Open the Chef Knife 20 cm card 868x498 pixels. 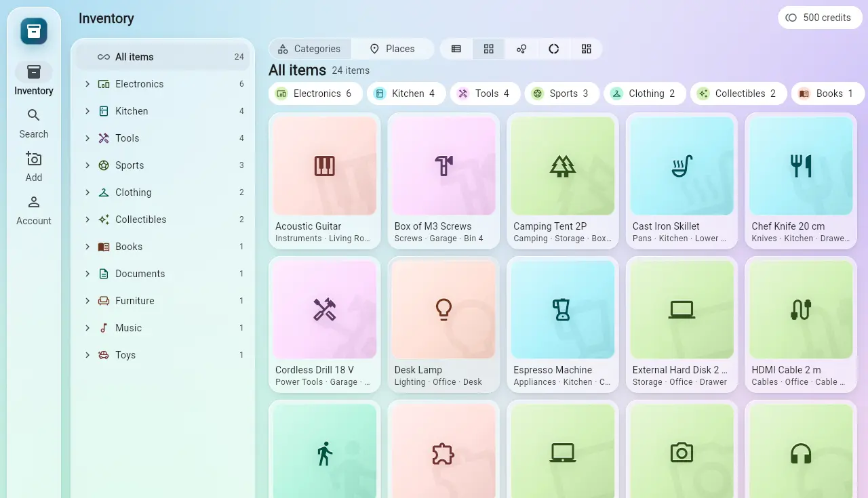tap(801, 181)
